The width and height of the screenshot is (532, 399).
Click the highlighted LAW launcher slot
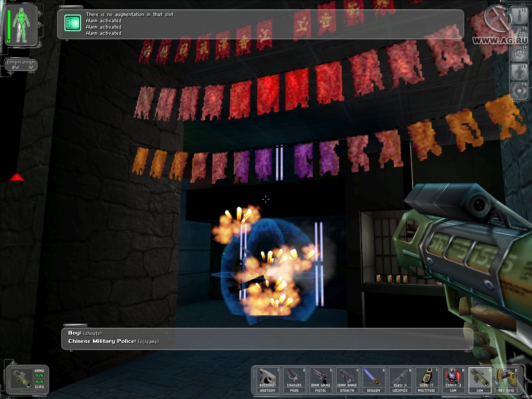480,380
